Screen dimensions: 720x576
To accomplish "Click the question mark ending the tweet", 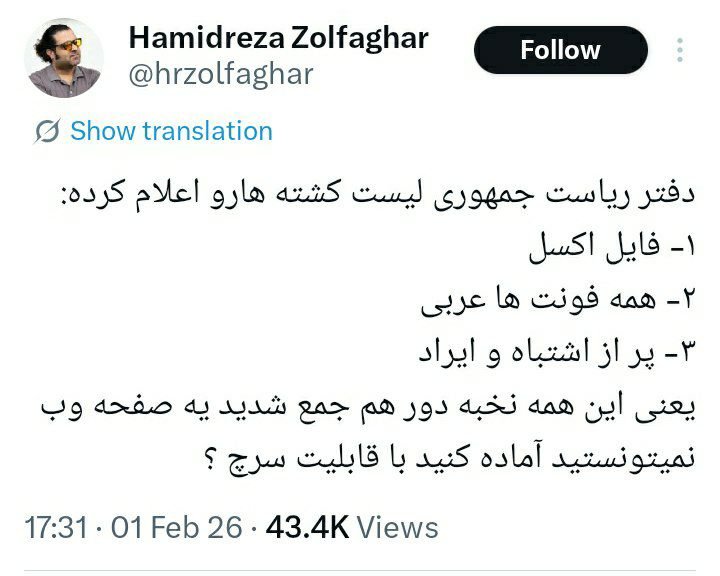I will (x=210, y=458).
